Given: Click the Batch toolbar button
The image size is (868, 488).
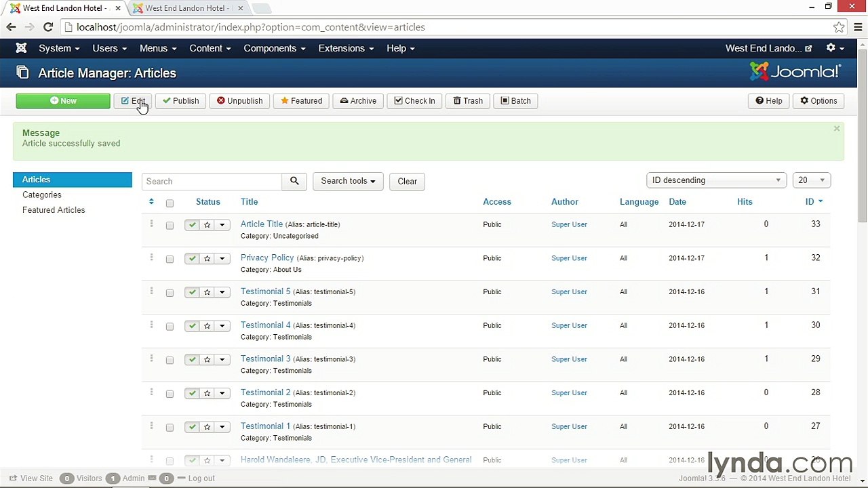Looking at the screenshot, I should tap(515, 101).
